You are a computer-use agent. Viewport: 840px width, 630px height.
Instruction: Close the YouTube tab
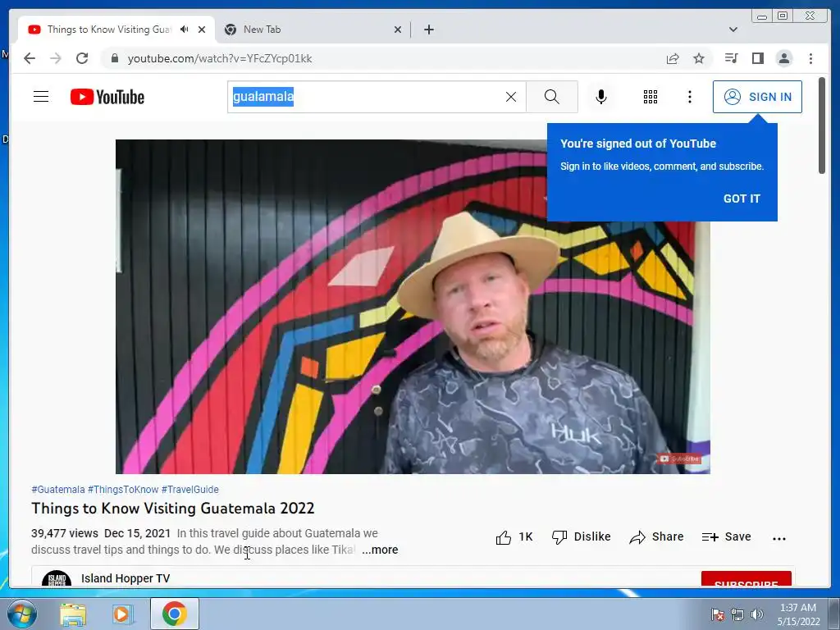tap(202, 30)
